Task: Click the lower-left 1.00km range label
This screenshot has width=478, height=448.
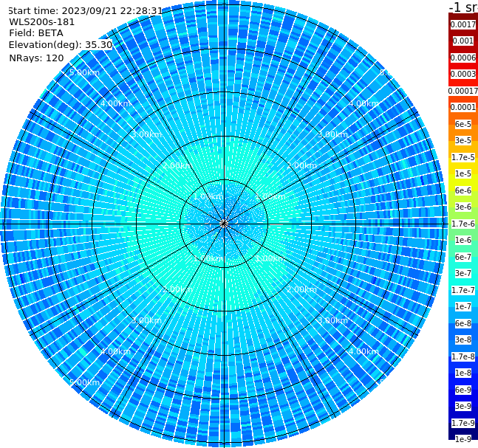Action: [x=209, y=258]
